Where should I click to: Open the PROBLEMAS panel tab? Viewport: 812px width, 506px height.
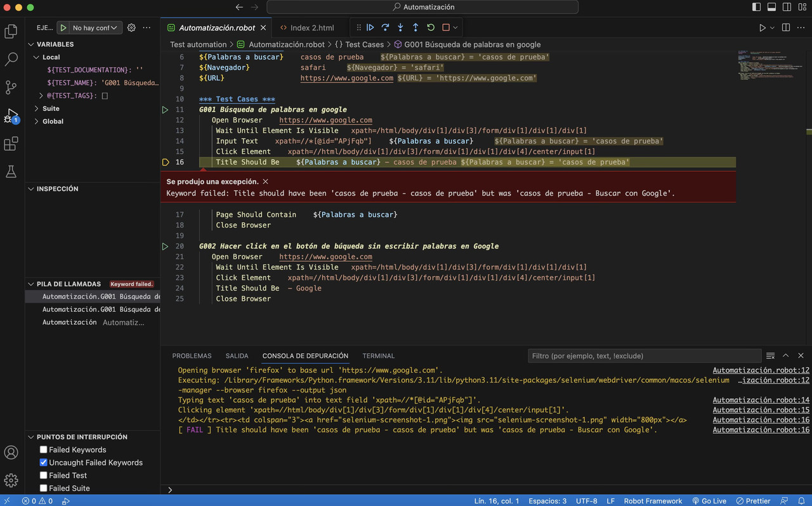[192, 356]
